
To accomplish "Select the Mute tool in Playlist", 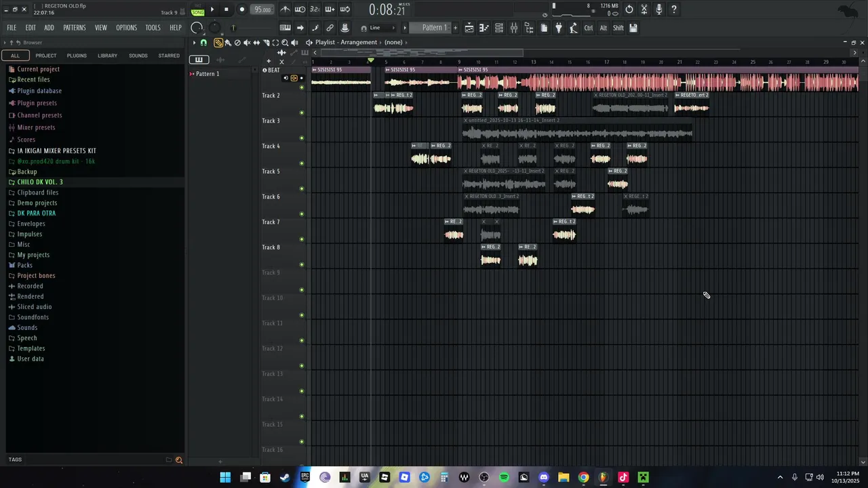I will pos(247,42).
